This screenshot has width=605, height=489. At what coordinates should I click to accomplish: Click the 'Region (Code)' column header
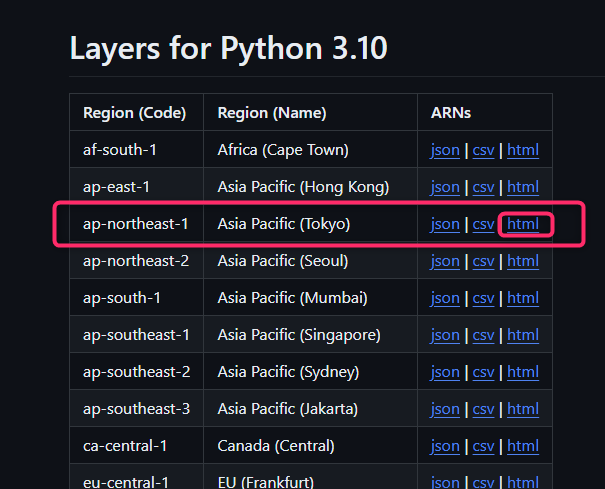click(136, 112)
